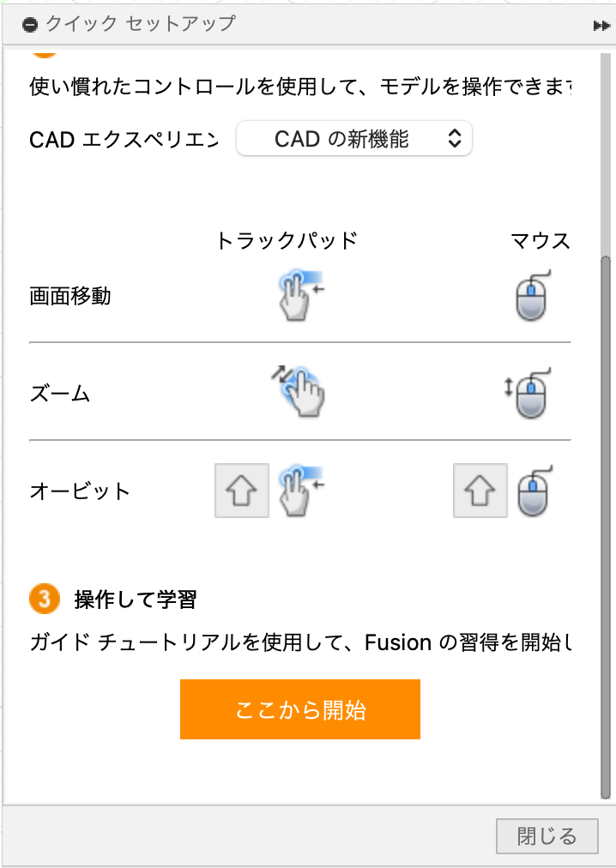The width and height of the screenshot is (616, 868).
Task: Click the double-arrow expand icon in header
Action: coord(601,26)
